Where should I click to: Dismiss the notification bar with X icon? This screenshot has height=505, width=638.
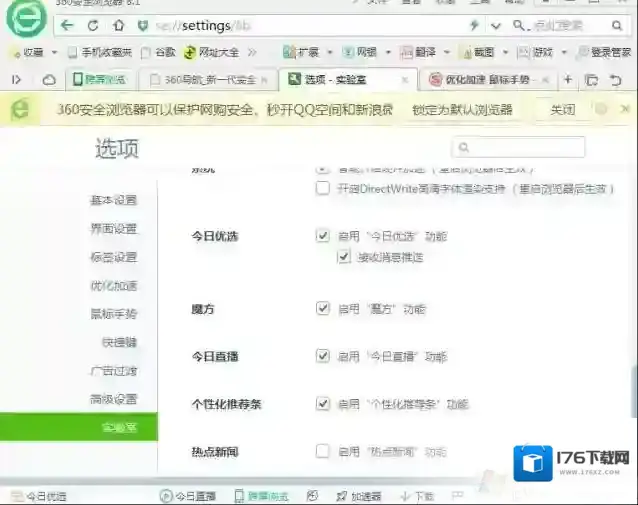(x=625, y=109)
